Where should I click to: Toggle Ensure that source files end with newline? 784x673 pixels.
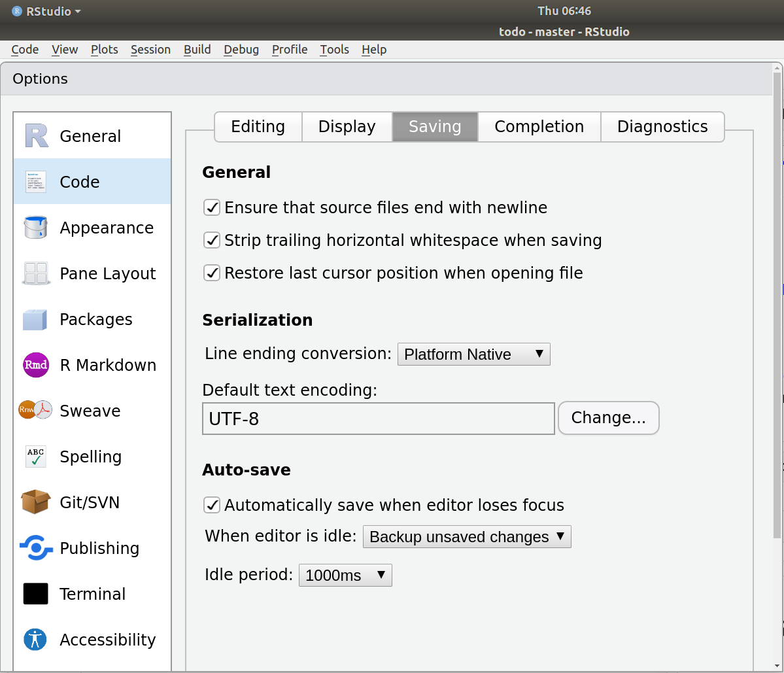pos(212,207)
